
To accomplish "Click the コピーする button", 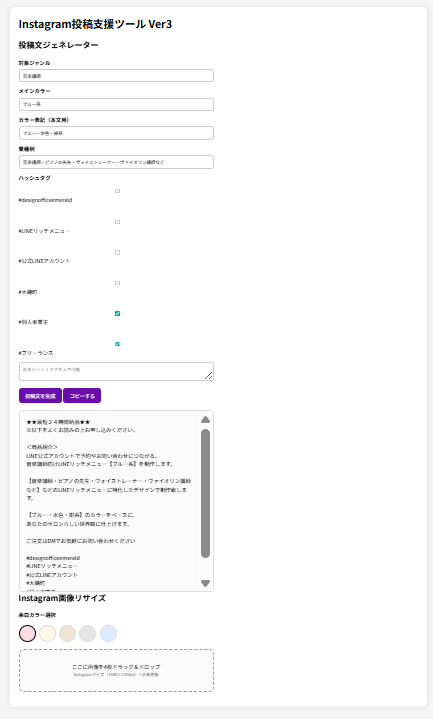I will coord(82,396).
